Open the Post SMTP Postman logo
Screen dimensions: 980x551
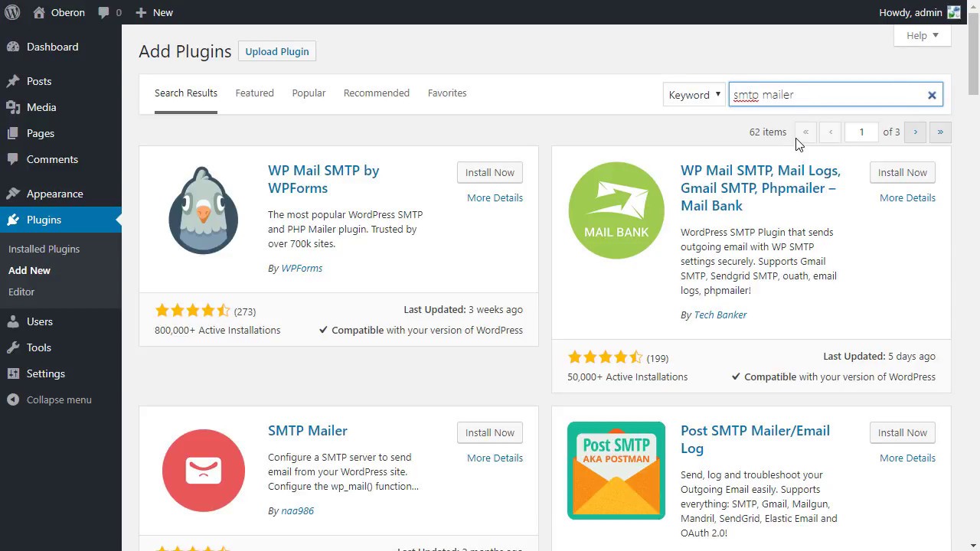pos(616,471)
